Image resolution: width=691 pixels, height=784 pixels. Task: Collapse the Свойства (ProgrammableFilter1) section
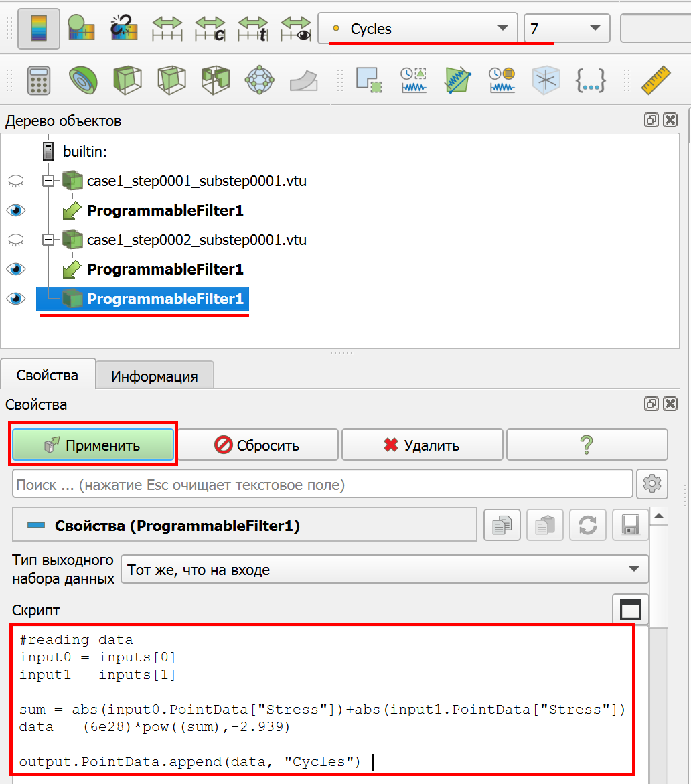[x=36, y=525]
